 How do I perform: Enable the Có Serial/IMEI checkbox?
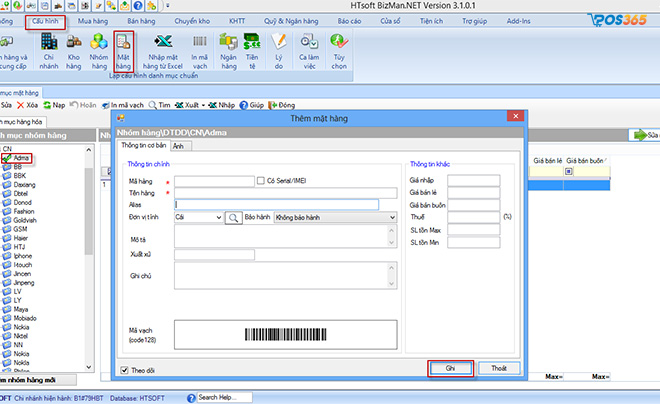pyautogui.click(x=260, y=181)
